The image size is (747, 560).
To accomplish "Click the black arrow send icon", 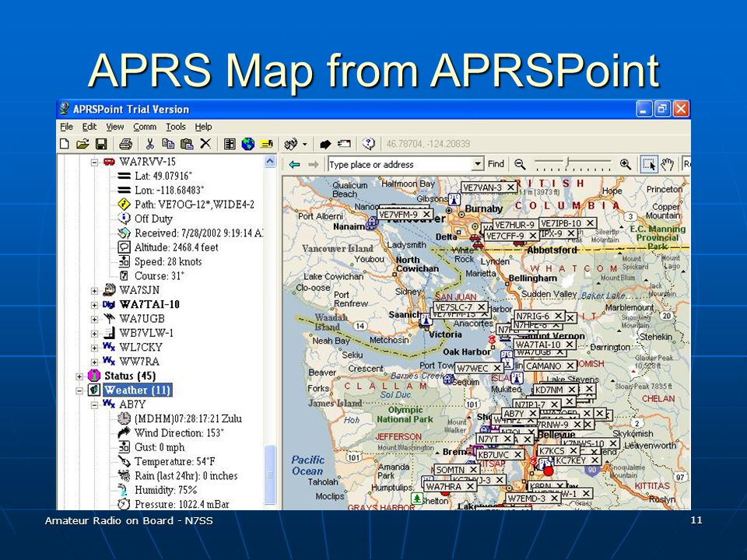I will (x=325, y=144).
